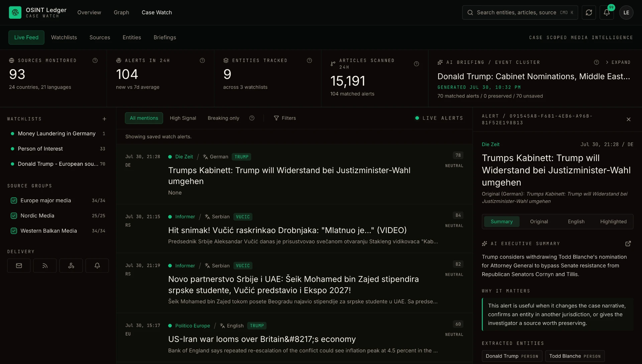
Task: Click the TRUMP tag on Die Zeit alert
Action: [241, 157]
